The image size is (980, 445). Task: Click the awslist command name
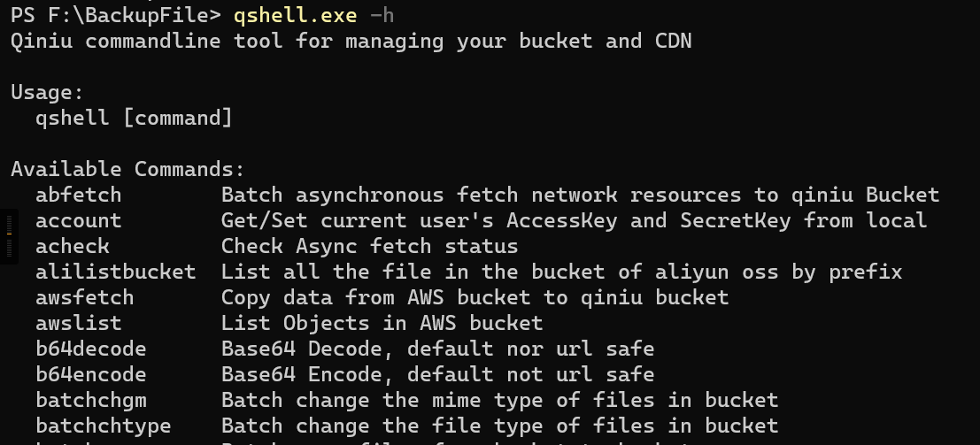tap(78, 323)
